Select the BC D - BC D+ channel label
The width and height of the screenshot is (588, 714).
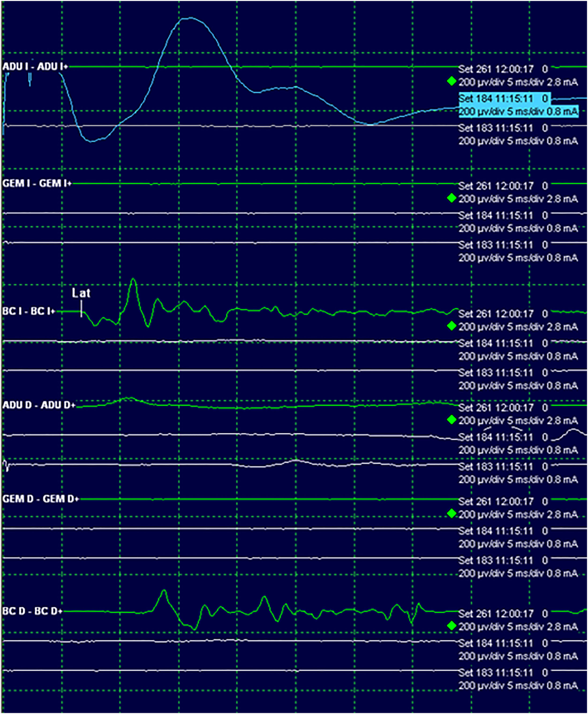(33, 611)
